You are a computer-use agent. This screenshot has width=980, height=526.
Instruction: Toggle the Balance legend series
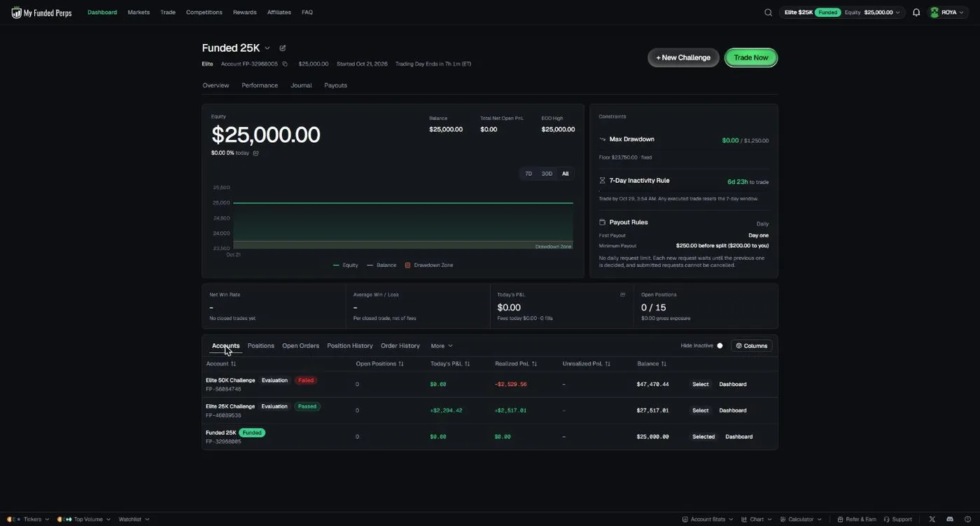click(381, 265)
